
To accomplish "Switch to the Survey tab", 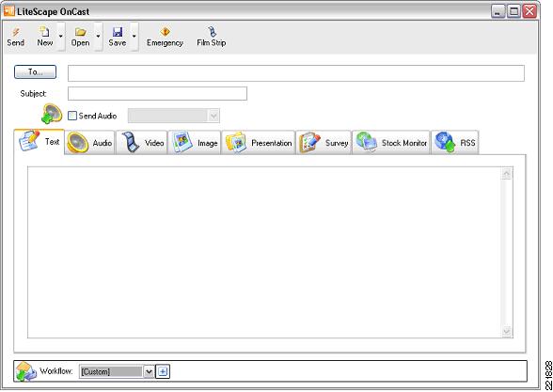I will click(x=324, y=143).
